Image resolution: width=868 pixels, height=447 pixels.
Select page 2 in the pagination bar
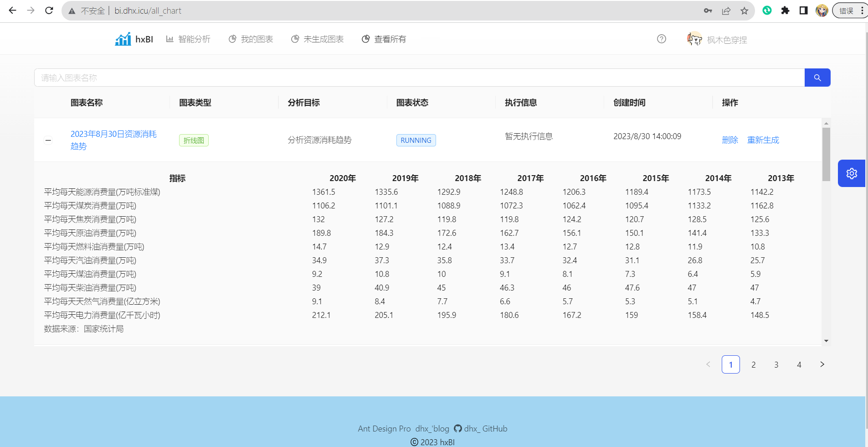[754, 364]
